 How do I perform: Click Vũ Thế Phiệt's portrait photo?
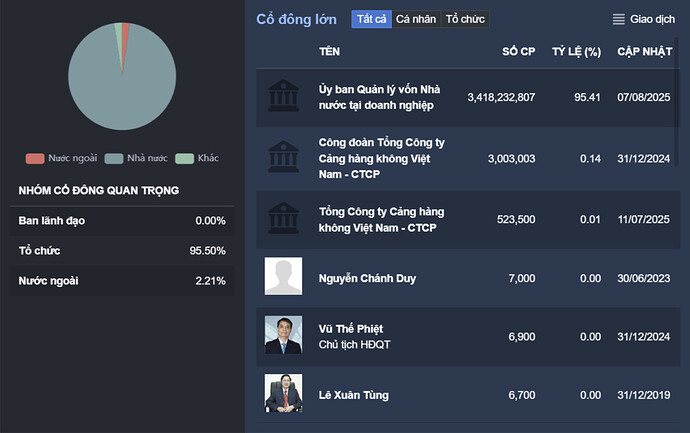pos(283,335)
